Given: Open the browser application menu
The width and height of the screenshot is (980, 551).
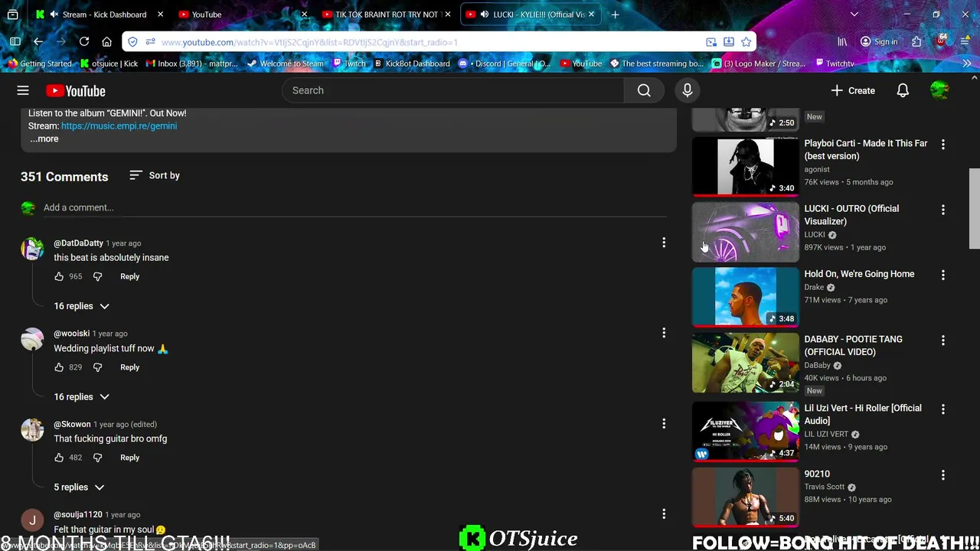Looking at the screenshot, I should [x=965, y=42].
